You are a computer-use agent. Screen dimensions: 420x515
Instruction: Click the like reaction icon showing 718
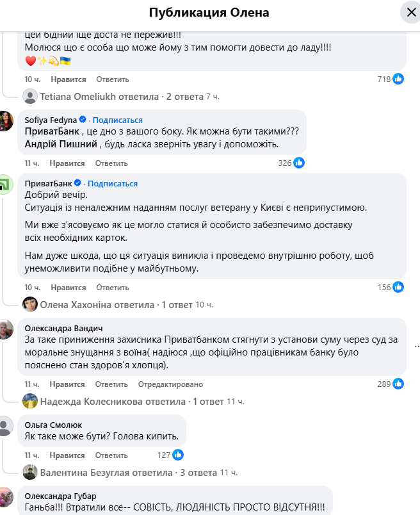pyautogui.click(x=398, y=79)
